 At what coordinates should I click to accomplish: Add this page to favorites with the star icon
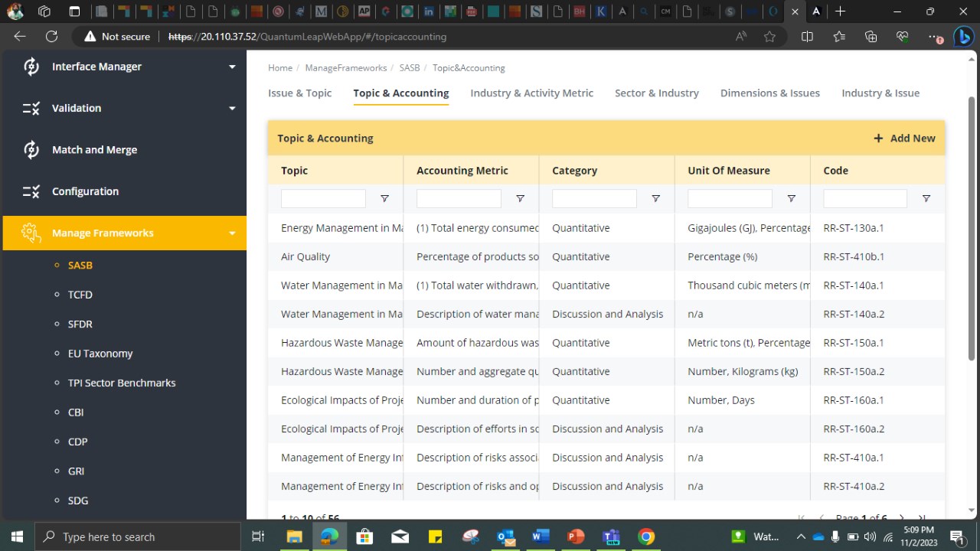click(769, 37)
